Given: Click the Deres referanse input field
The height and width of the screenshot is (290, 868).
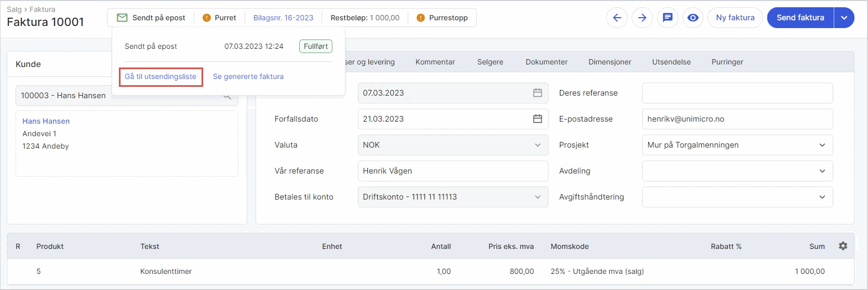Looking at the screenshot, I should tap(738, 93).
